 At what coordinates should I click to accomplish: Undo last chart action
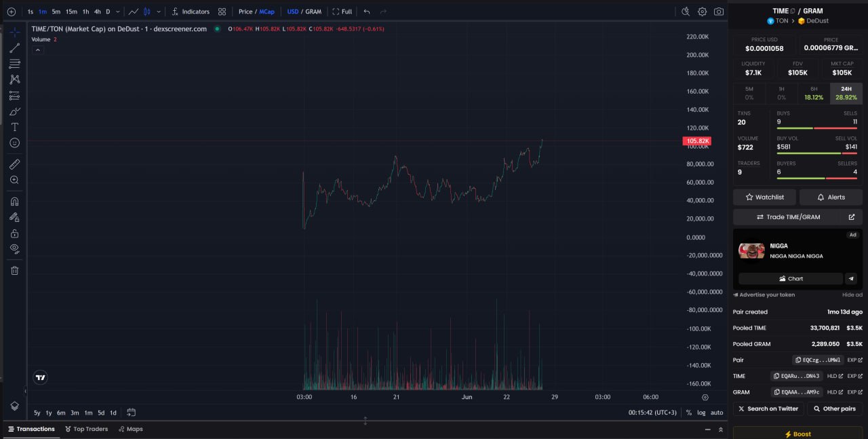click(367, 12)
